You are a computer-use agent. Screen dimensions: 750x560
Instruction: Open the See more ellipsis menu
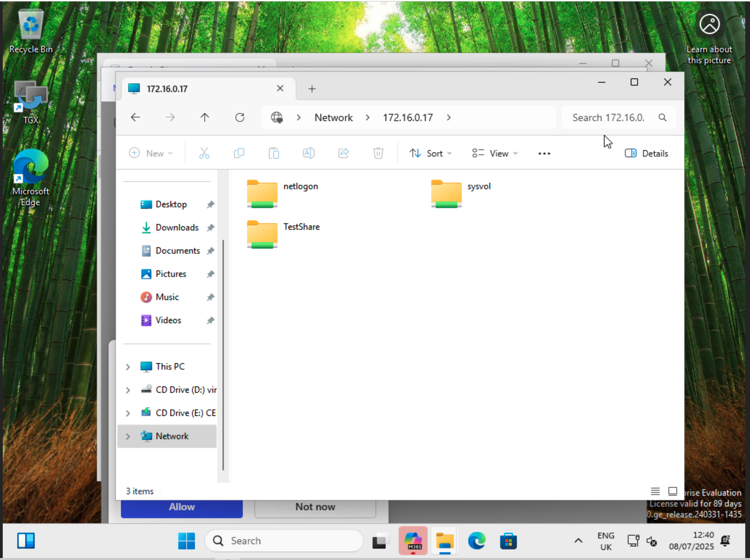(544, 153)
